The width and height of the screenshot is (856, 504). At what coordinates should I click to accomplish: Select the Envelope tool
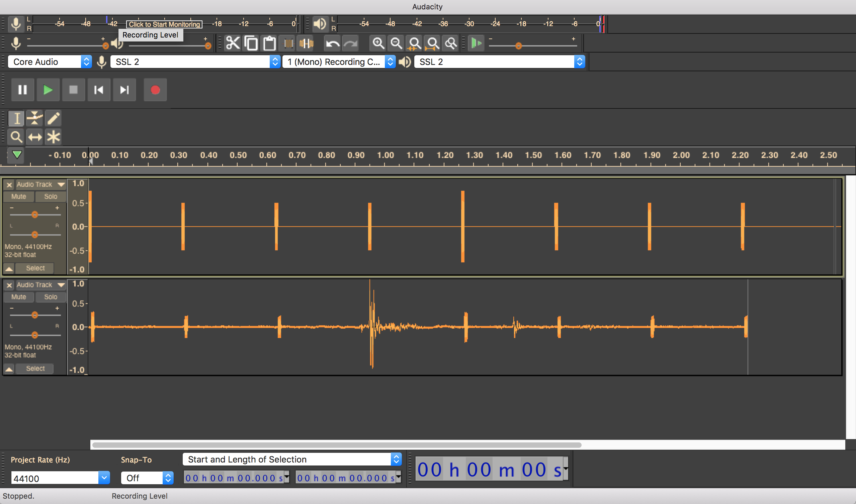[x=34, y=118]
